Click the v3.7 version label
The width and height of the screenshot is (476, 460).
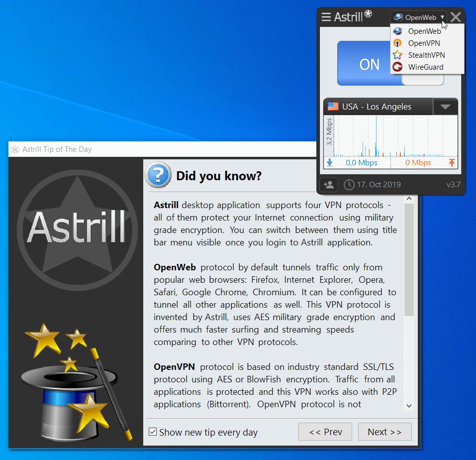coord(453,184)
